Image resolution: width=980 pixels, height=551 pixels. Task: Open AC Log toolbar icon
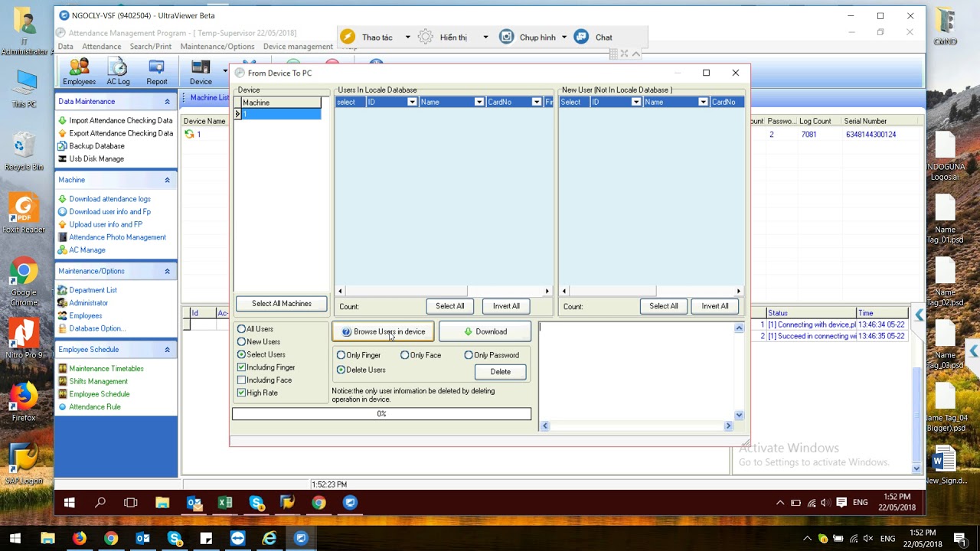[118, 72]
